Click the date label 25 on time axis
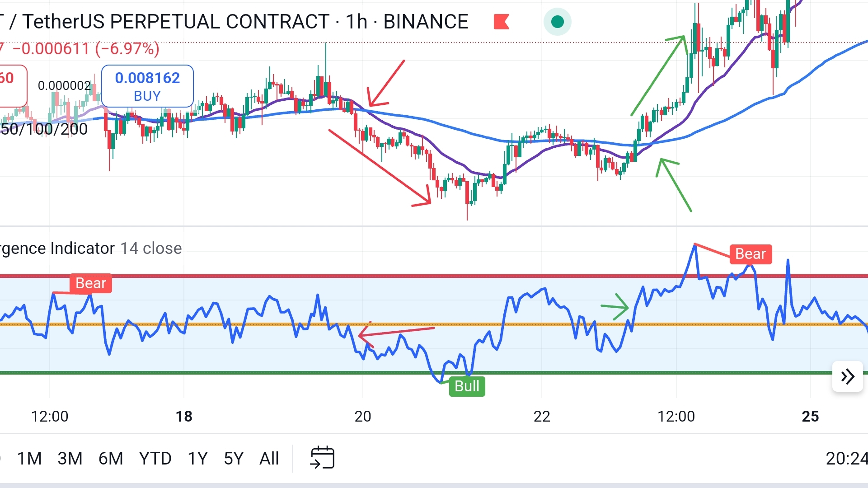 click(810, 416)
